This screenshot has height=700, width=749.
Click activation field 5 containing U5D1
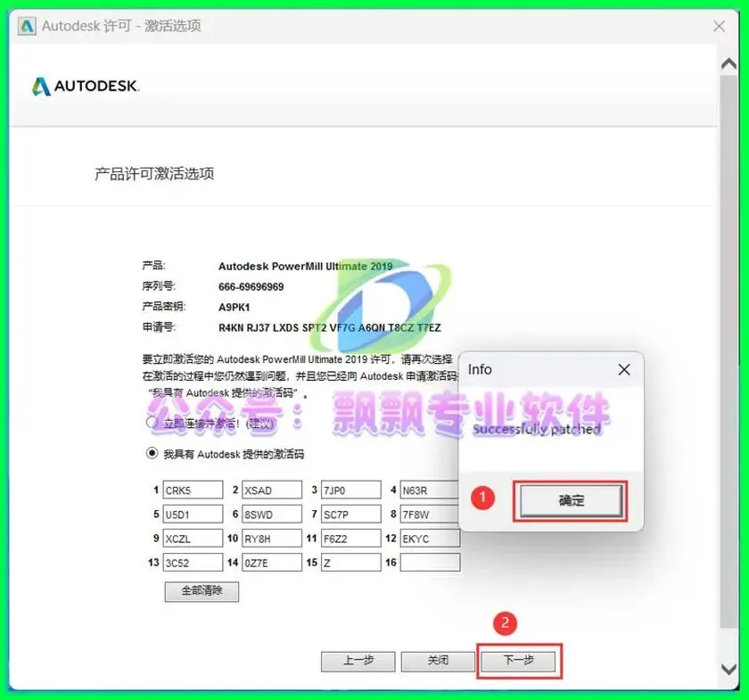coord(193,515)
